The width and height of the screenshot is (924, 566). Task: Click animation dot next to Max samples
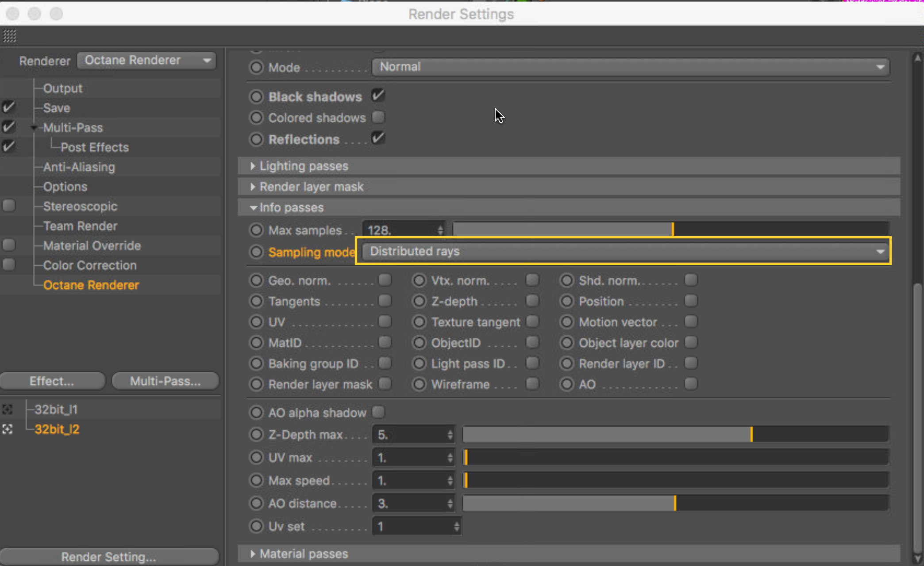[x=256, y=230]
